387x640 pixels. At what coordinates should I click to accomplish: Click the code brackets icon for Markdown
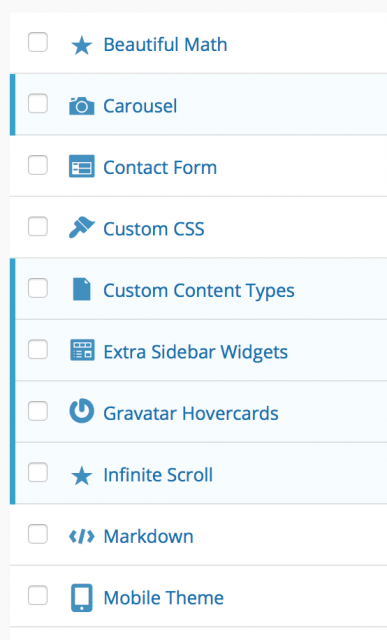(82, 536)
